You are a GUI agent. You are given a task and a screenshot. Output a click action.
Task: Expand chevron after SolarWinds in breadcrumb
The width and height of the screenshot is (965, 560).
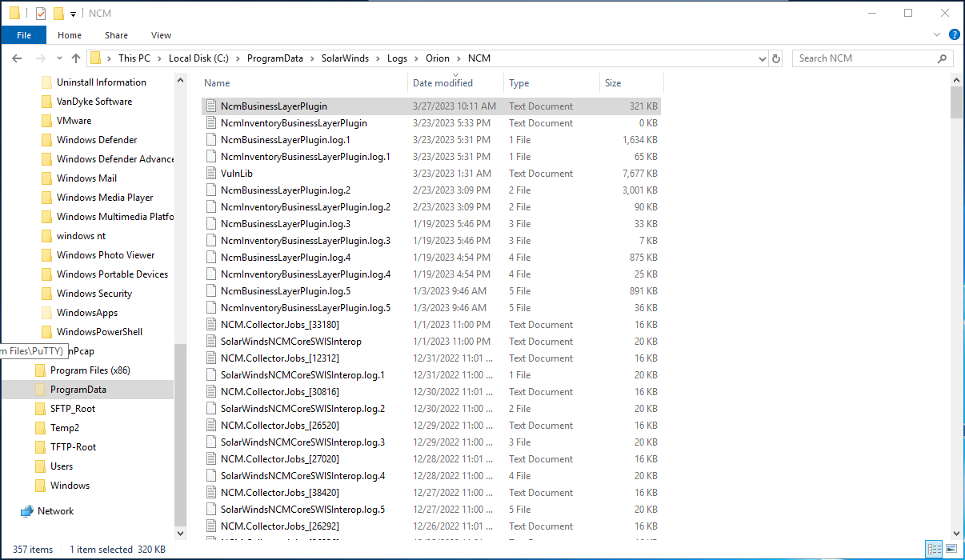[378, 58]
